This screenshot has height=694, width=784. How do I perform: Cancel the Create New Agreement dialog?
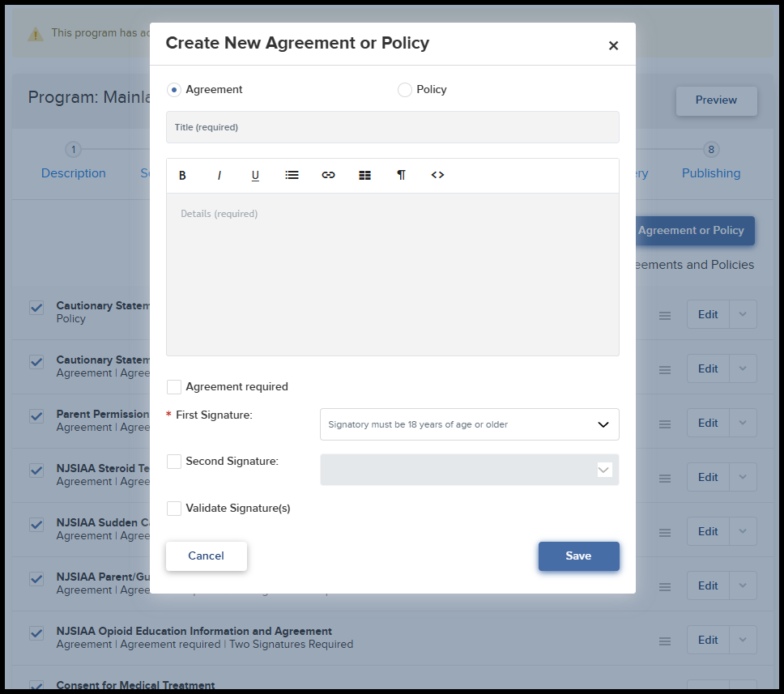click(x=206, y=556)
